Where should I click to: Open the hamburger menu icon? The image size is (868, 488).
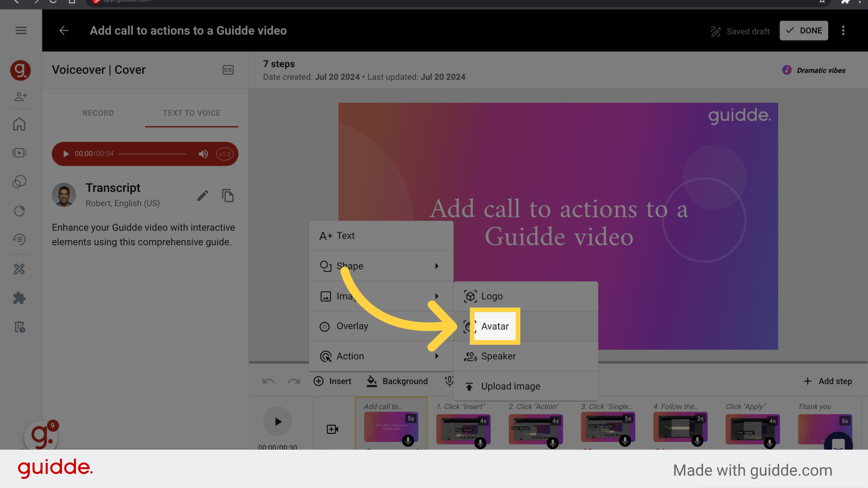21,30
